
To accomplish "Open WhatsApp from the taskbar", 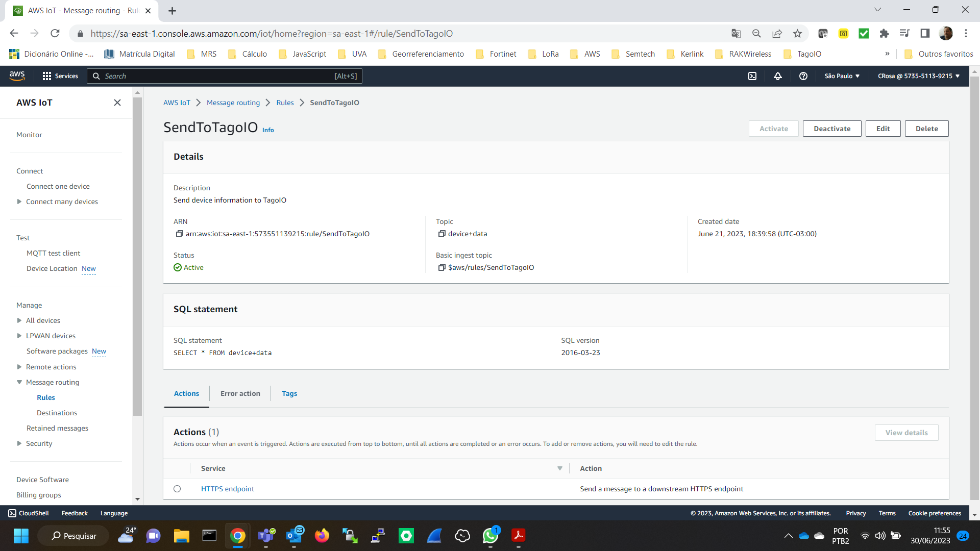I will 490,536.
